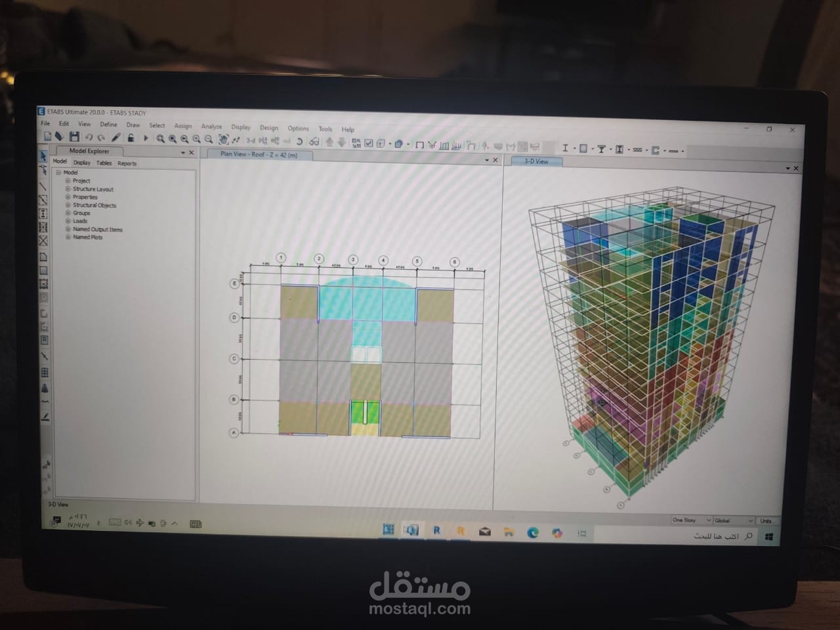Click the Save icon in the toolbar

[74, 137]
